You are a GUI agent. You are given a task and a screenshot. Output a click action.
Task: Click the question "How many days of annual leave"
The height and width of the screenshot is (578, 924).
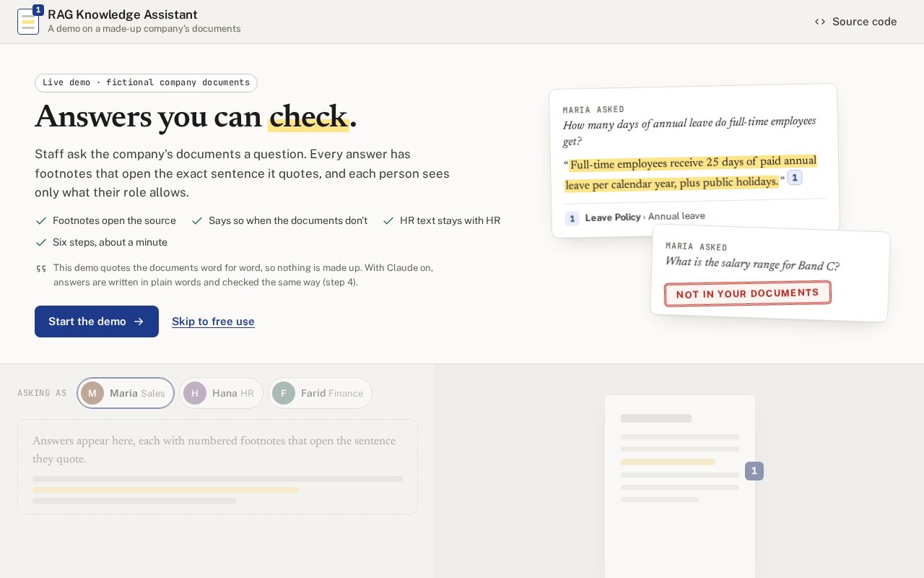689,131
